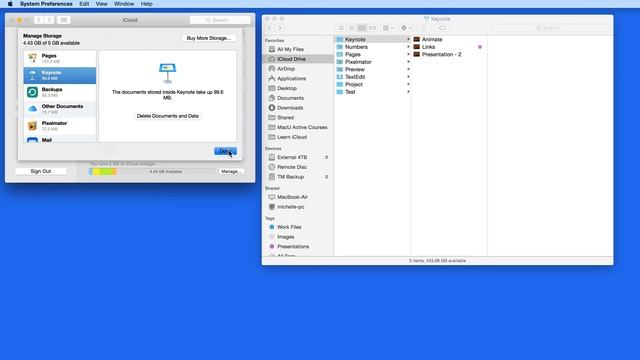The height and width of the screenshot is (360, 640).
Task: Expand the Pages folder arrow in Finder
Action: pos(408,54)
